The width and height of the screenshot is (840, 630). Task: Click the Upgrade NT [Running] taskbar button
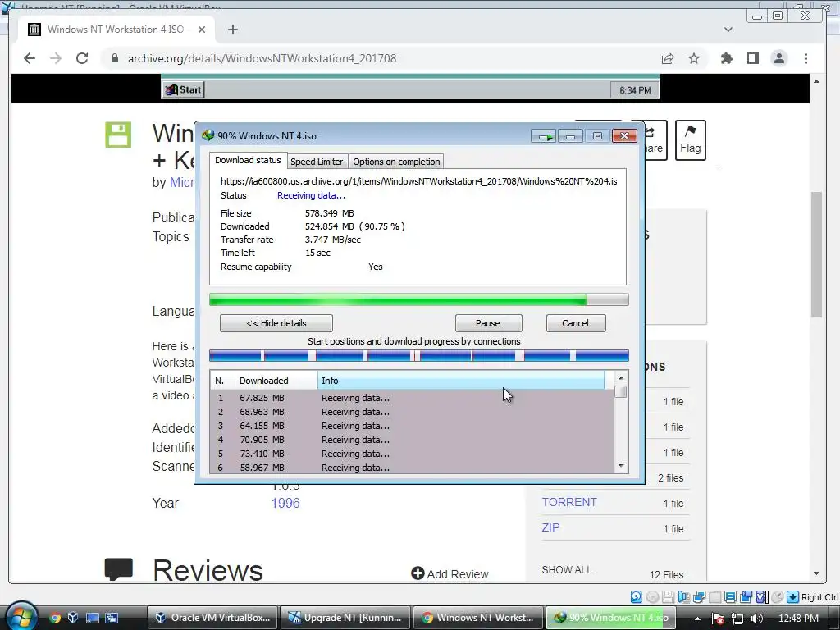click(x=345, y=618)
